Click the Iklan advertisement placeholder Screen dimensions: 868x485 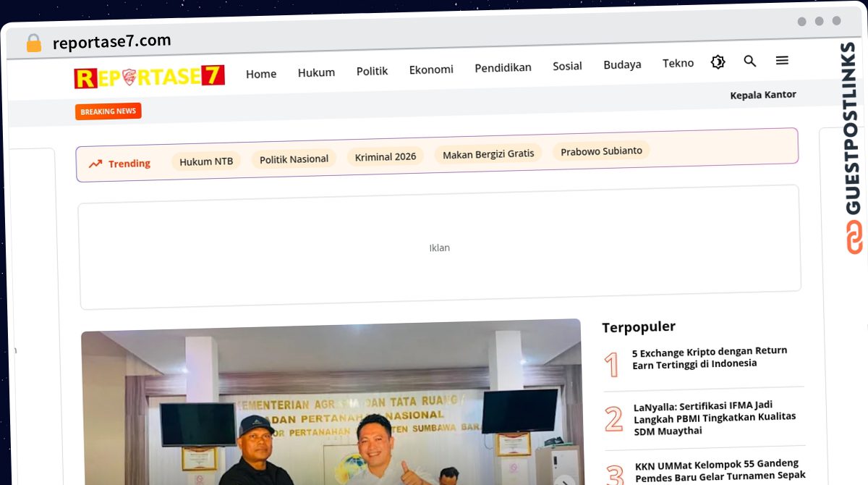pos(440,248)
